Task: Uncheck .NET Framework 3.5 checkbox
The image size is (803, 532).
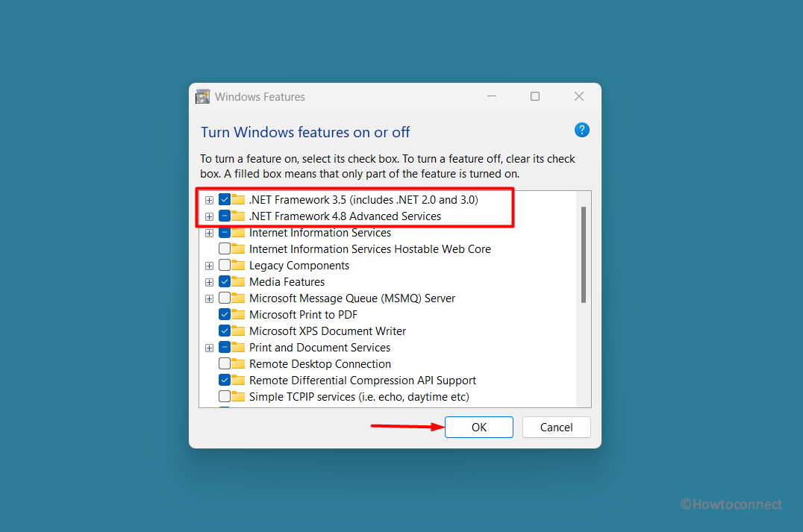Action: [225, 200]
